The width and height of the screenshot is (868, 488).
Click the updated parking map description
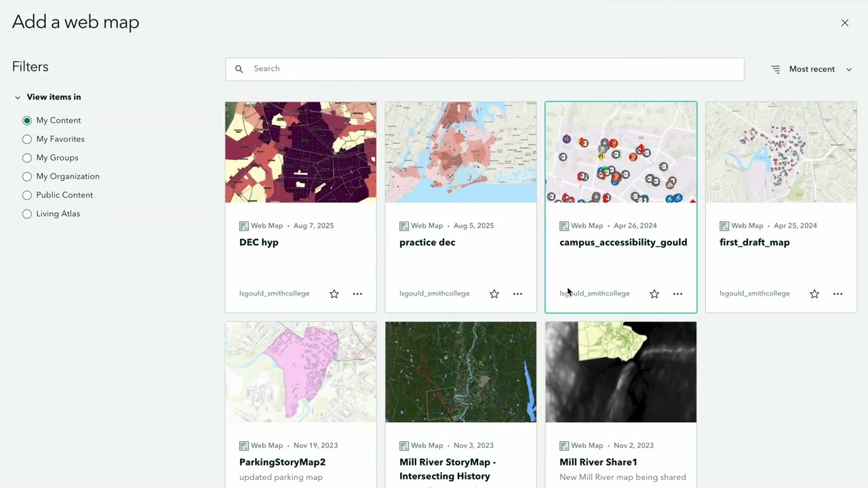coord(281,477)
